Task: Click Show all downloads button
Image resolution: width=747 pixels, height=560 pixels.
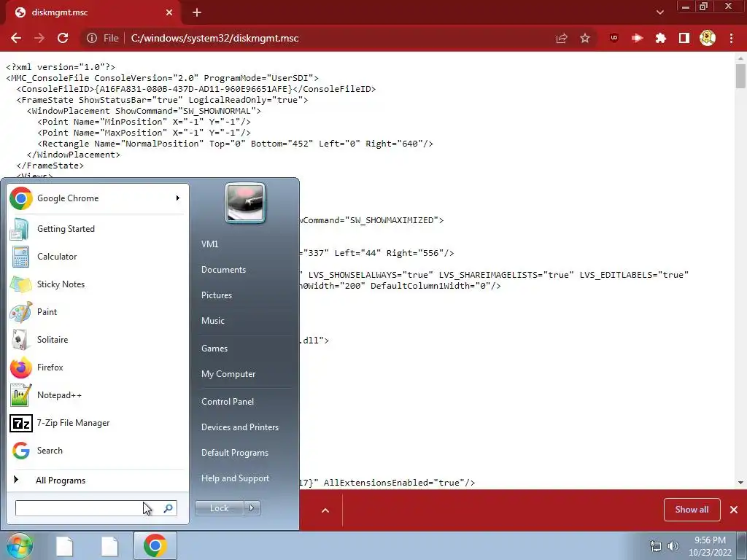Action: click(692, 510)
